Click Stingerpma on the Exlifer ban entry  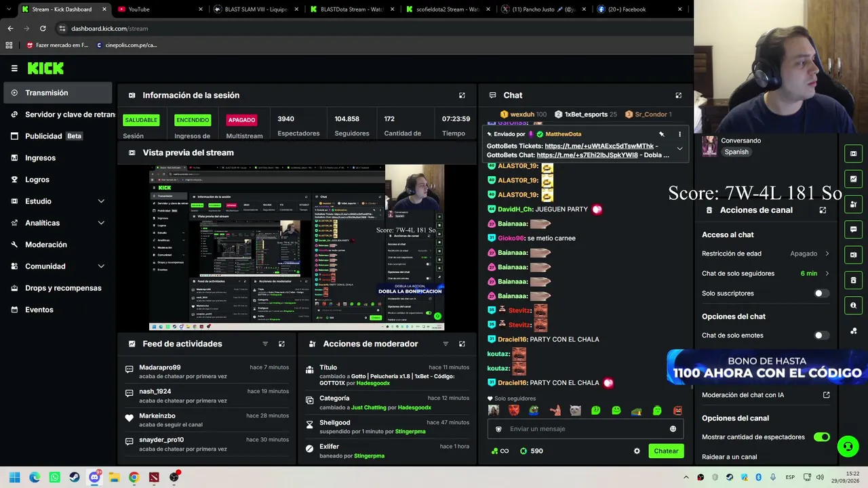(x=369, y=456)
